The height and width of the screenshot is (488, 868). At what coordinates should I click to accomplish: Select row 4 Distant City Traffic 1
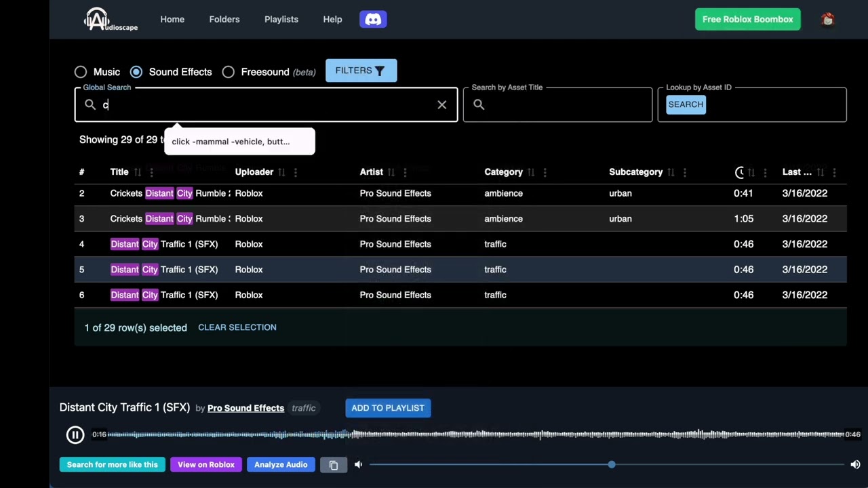(x=460, y=244)
